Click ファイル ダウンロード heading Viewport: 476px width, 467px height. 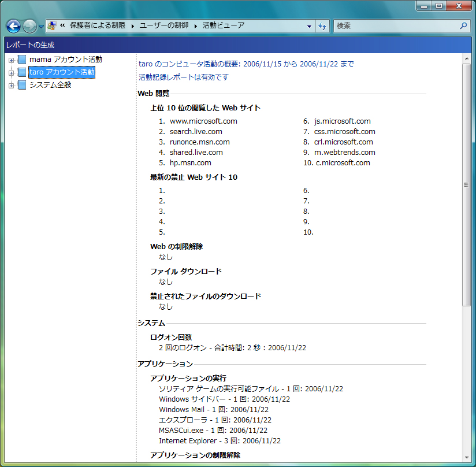[x=186, y=272]
